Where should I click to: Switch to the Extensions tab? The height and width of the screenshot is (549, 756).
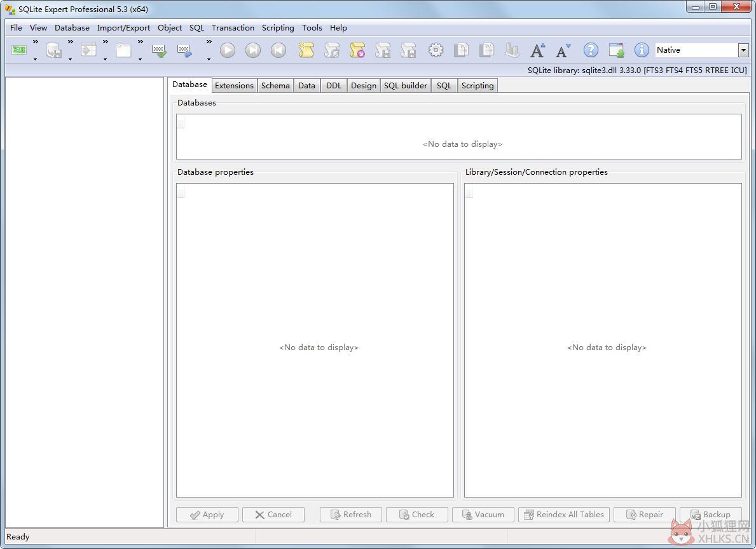tap(234, 86)
